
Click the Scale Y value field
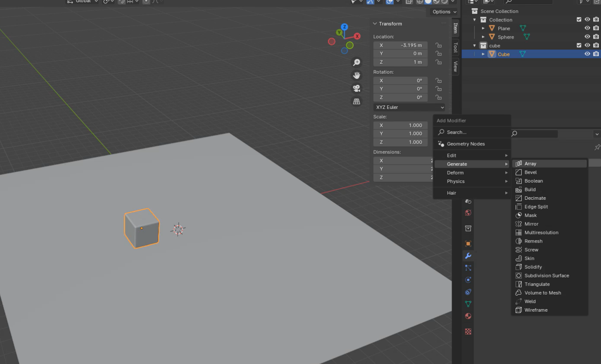(x=400, y=133)
